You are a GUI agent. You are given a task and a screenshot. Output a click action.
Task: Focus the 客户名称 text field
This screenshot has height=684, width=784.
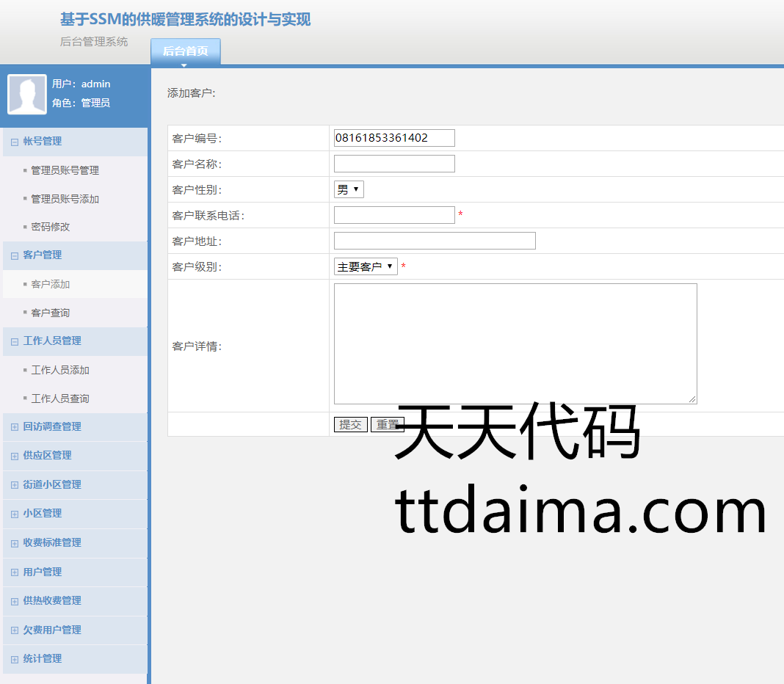click(x=394, y=164)
